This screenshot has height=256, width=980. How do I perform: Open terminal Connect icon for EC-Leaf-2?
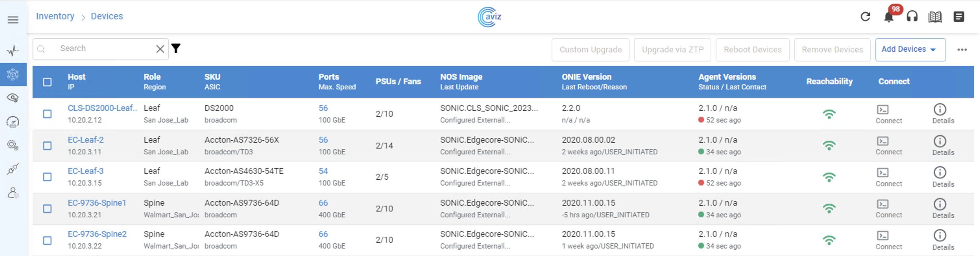coord(883,141)
